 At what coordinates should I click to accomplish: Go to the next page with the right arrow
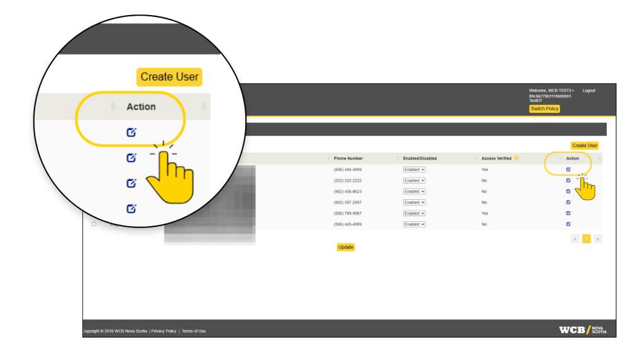[598, 239]
